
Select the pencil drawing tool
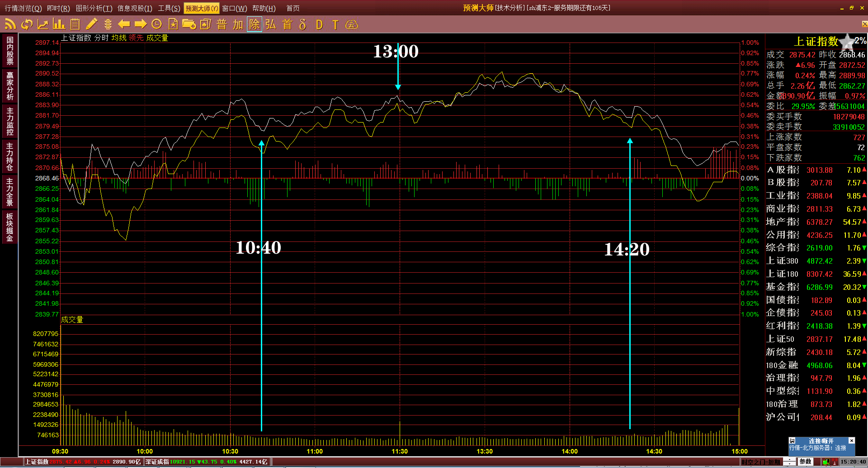92,24
